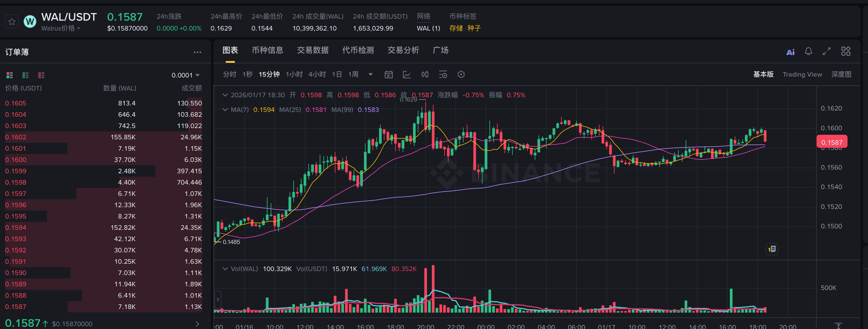The height and width of the screenshot is (329, 868).
Task: Click the candlestick chart style icon
Action: (x=425, y=74)
